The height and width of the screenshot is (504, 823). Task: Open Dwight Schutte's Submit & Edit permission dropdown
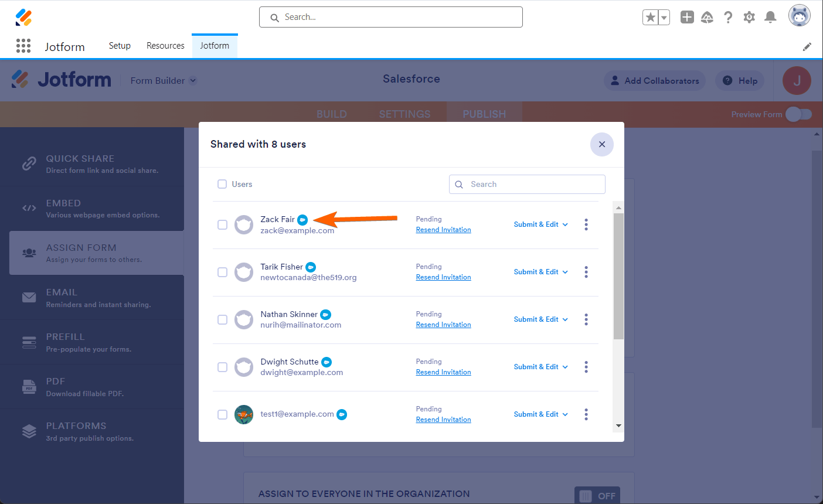pos(540,367)
